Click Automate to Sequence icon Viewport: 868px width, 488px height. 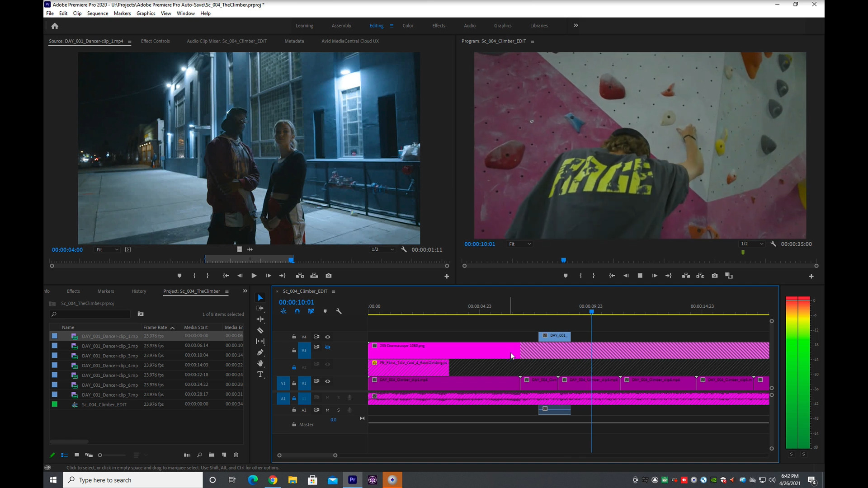[187, 455]
